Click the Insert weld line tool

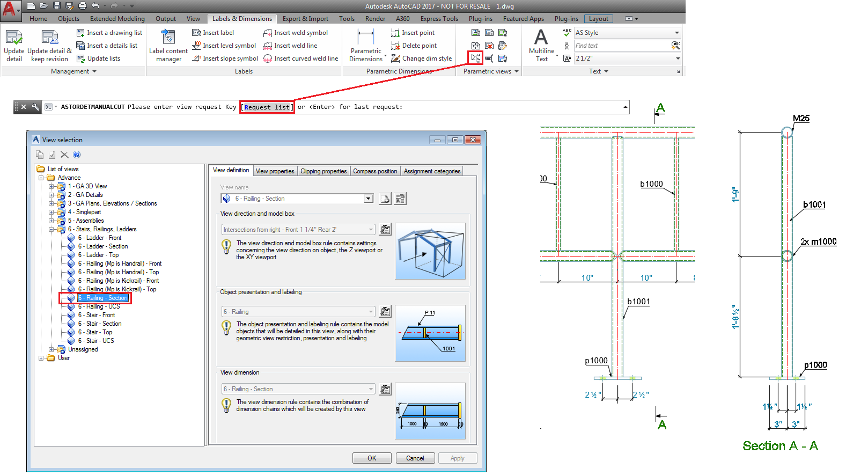(290, 46)
